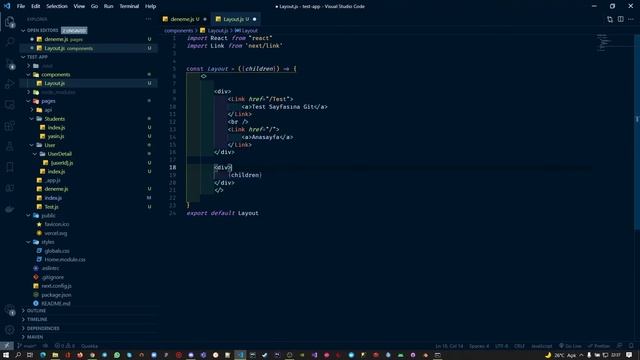This screenshot has width=640, height=360.
Task: Click the Split Editor Right icon
Action: [620, 19]
